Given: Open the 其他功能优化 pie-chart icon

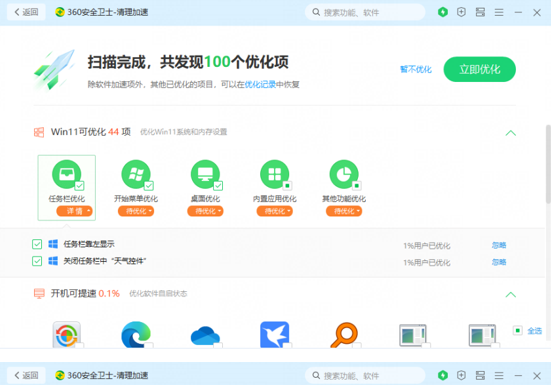Looking at the screenshot, I should pyautogui.click(x=344, y=174).
